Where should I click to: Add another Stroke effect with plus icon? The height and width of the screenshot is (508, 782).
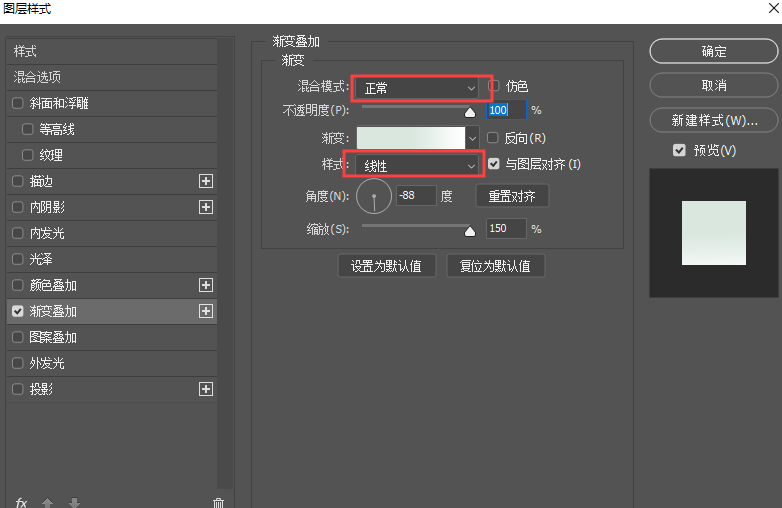pos(206,181)
